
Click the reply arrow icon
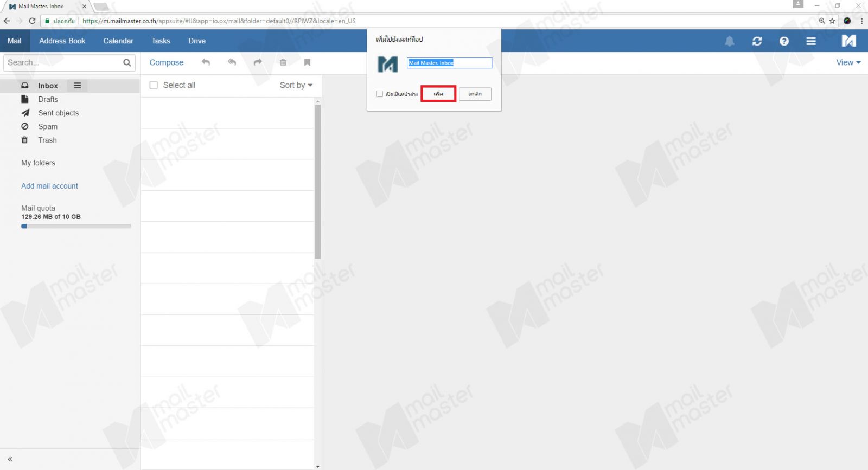(x=206, y=62)
